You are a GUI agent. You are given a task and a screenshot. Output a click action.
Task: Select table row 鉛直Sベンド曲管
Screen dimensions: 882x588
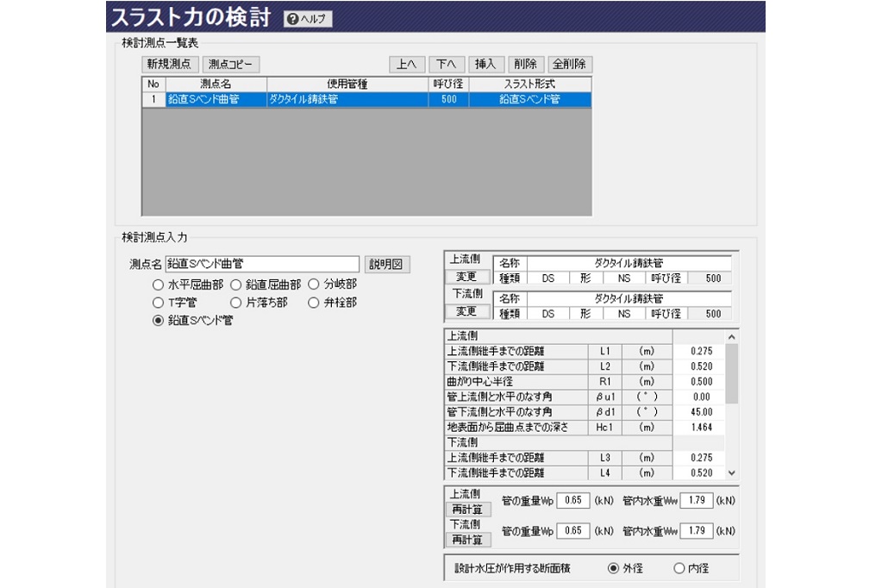[x=216, y=100]
